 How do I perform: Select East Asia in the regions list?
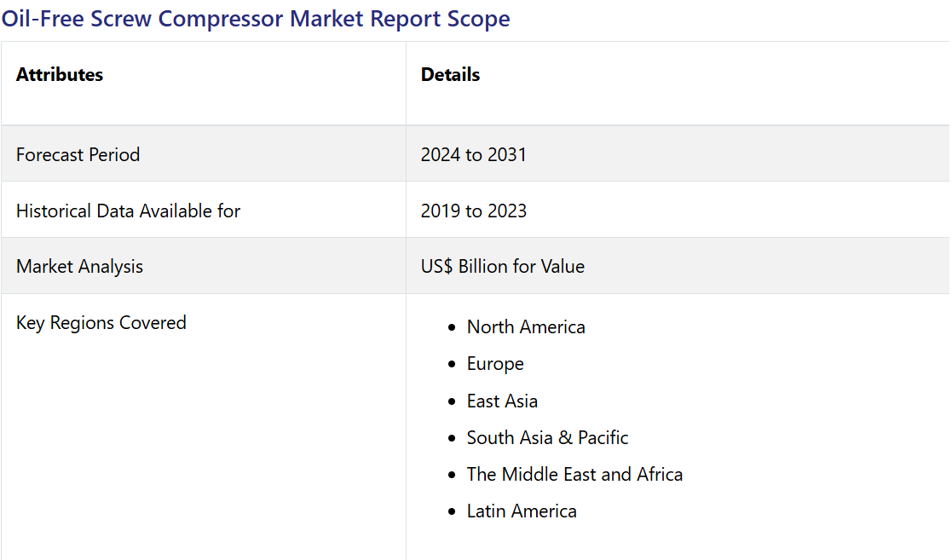click(502, 401)
